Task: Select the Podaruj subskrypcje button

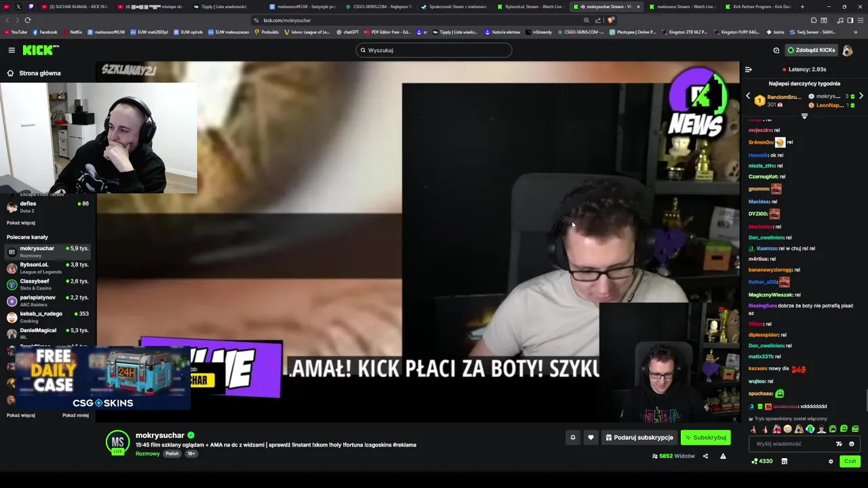Action: pyautogui.click(x=639, y=438)
